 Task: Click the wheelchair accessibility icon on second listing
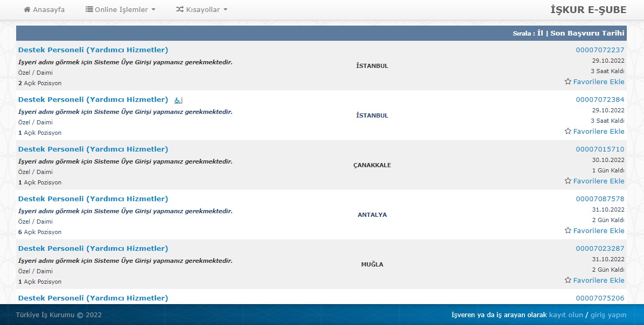(178, 100)
